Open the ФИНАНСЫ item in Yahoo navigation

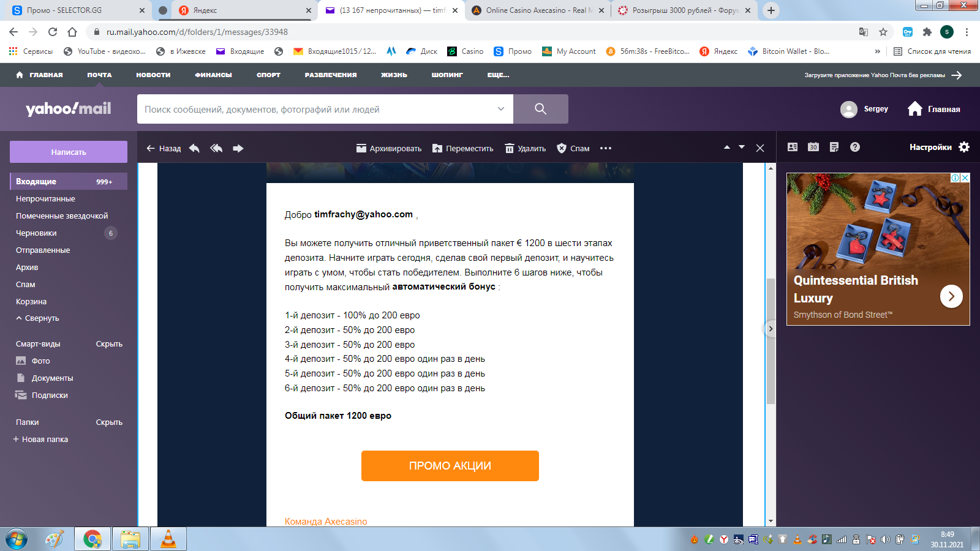pyautogui.click(x=213, y=75)
